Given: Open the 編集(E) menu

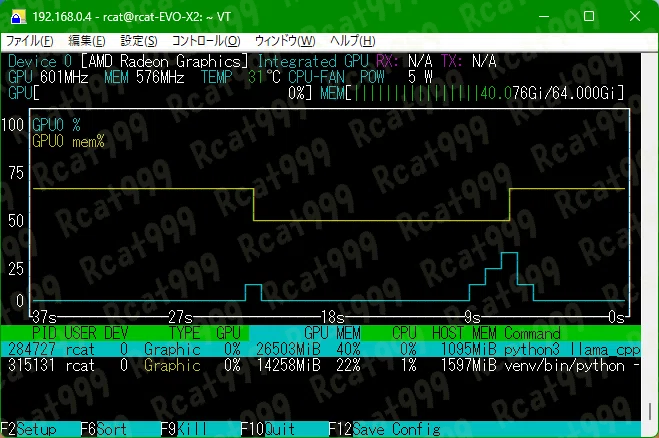Looking at the screenshot, I should (87, 41).
